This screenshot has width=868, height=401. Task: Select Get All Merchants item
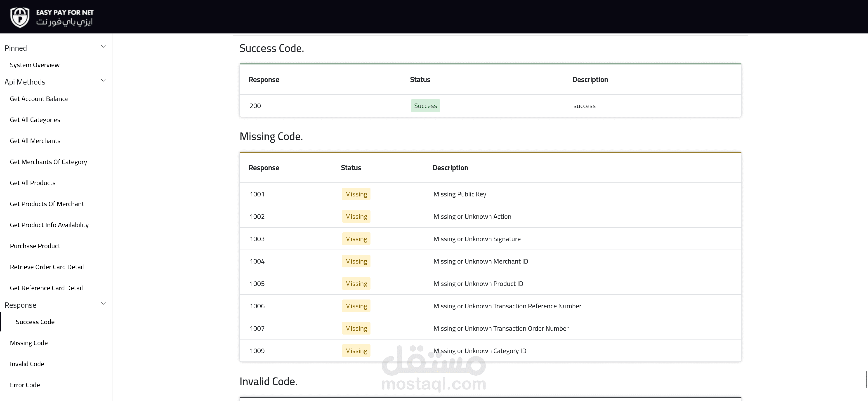[x=35, y=141]
